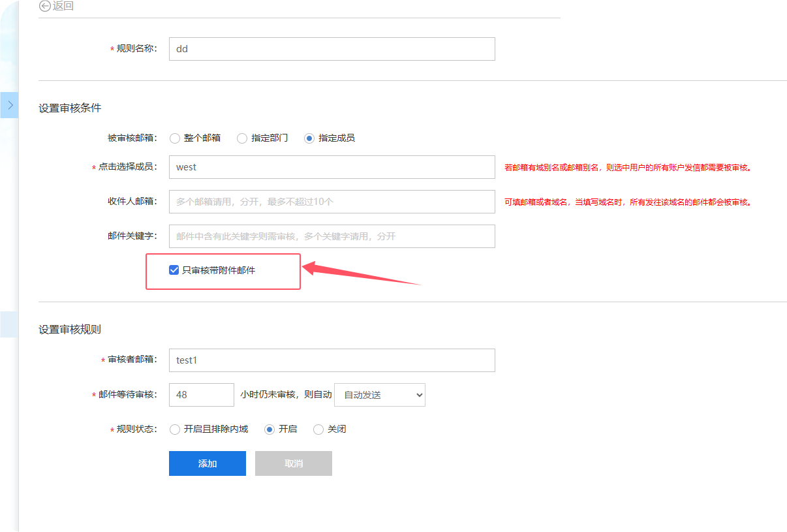Viewport: 787px width, 532px height.
Task: Select 关闭 rule status radio
Action: click(318, 430)
